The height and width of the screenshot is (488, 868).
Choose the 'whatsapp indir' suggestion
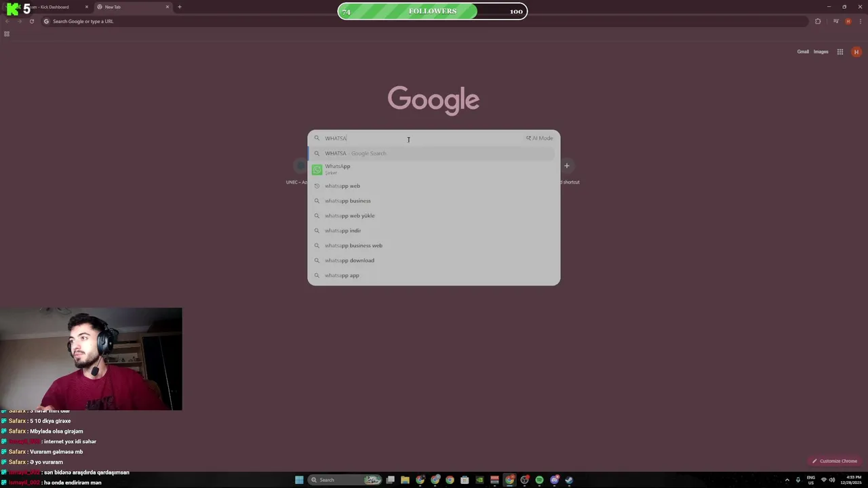click(x=434, y=230)
